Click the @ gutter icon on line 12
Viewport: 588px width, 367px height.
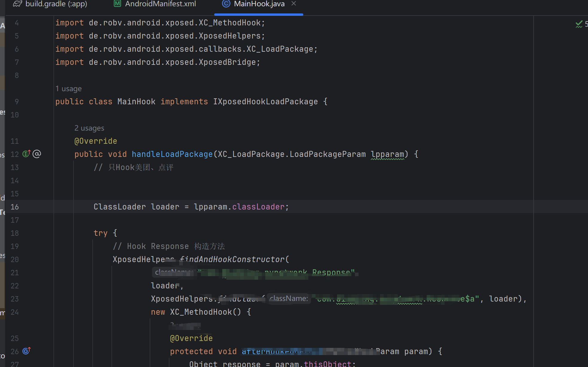pos(37,154)
